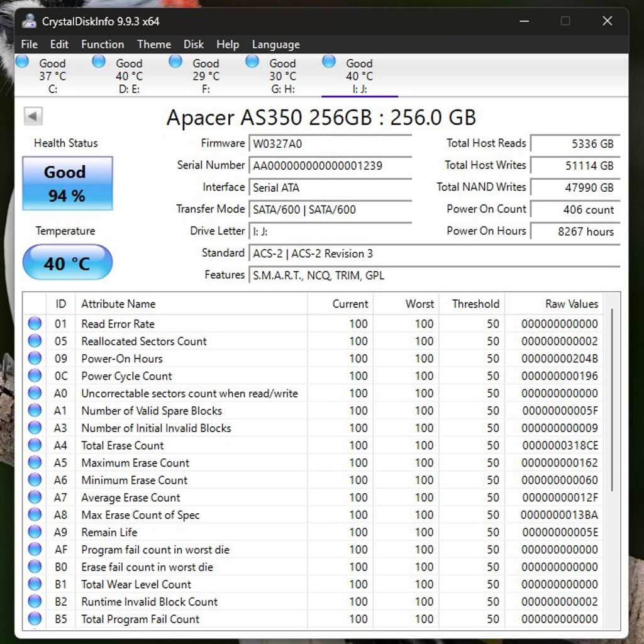Click raw value 0000000204B of Power-On Hours
Image resolution: width=644 pixels, height=644 pixels.
click(x=560, y=358)
